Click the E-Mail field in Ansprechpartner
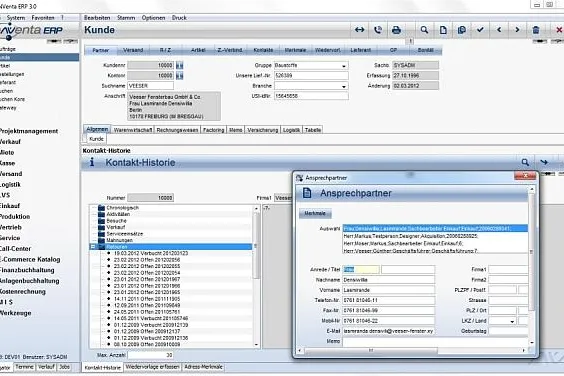 pyautogui.click(x=388, y=331)
